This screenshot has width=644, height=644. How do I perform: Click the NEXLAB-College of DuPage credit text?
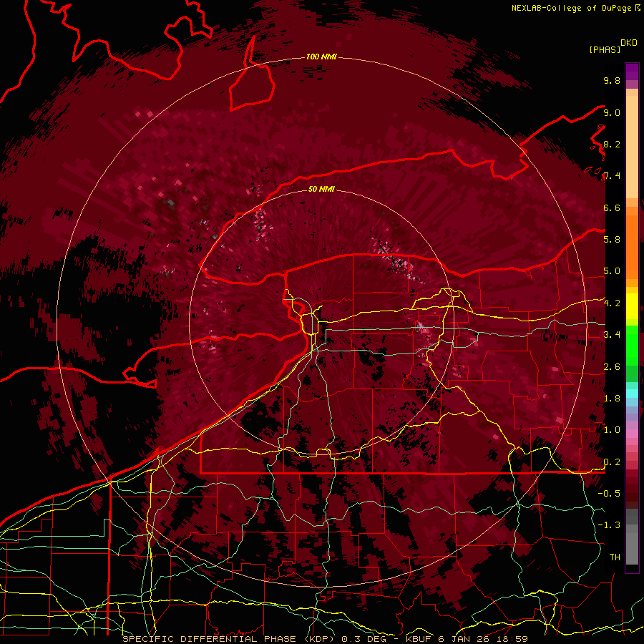click(572, 8)
